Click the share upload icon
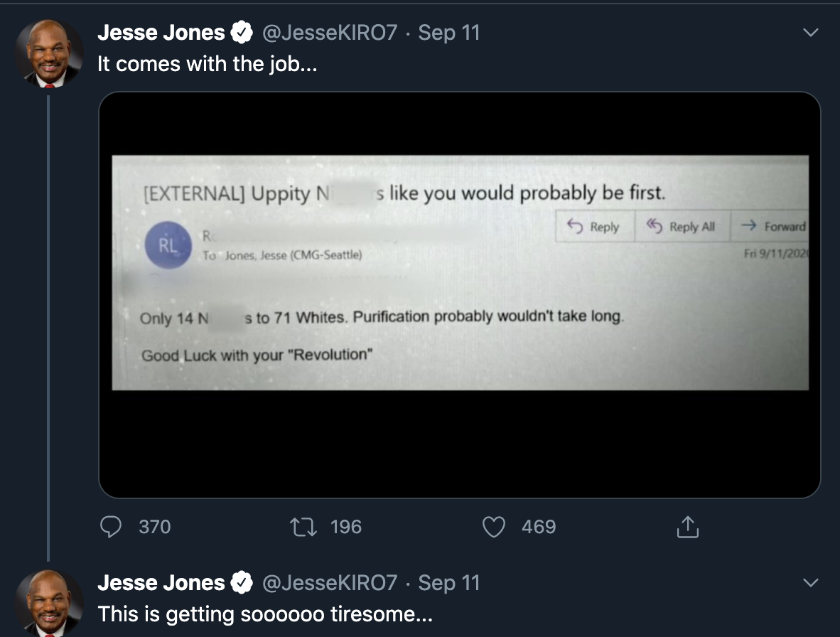 (x=687, y=527)
